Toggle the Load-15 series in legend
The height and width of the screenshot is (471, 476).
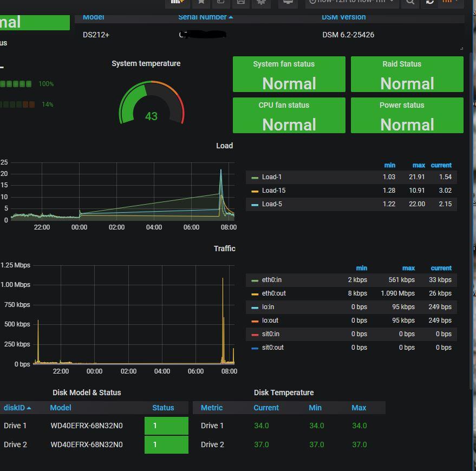(x=273, y=191)
